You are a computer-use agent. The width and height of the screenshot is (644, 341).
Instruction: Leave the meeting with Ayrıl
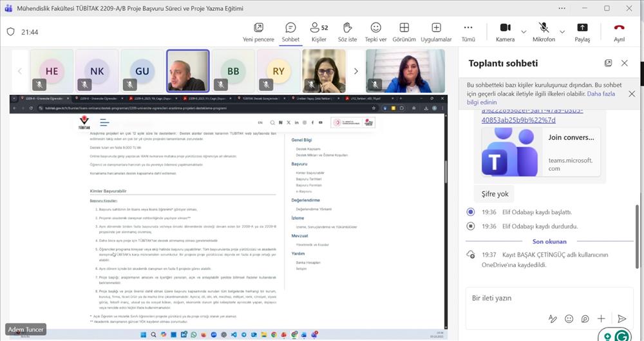(619, 28)
